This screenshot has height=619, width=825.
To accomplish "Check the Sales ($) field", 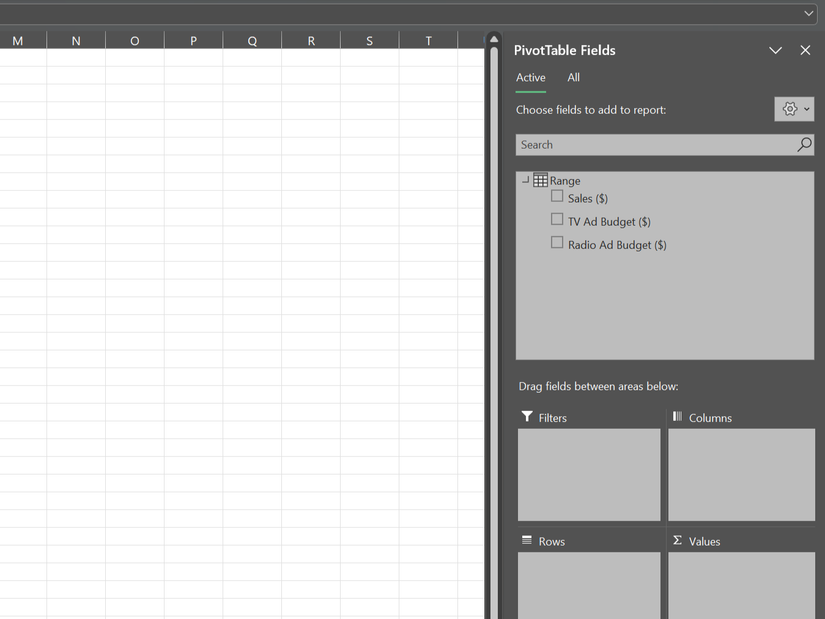I will 557,195.
